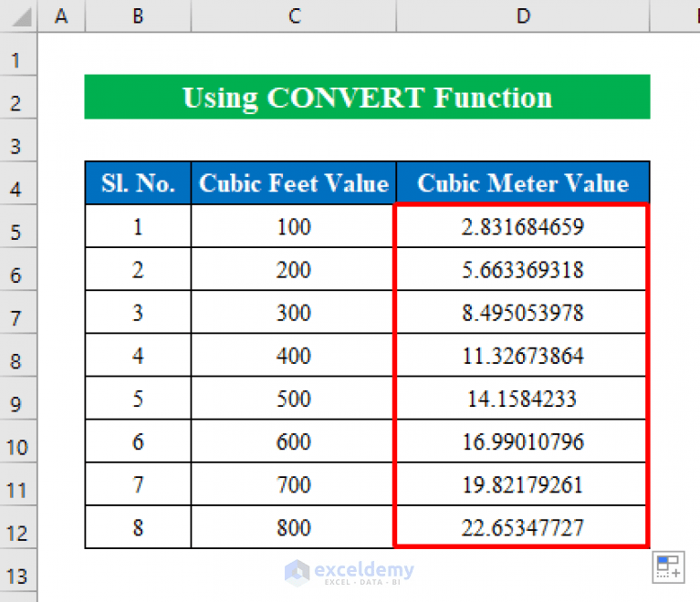The width and height of the screenshot is (700, 602).
Task: Select column D header
Action: pyautogui.click(x=523, y=16)
